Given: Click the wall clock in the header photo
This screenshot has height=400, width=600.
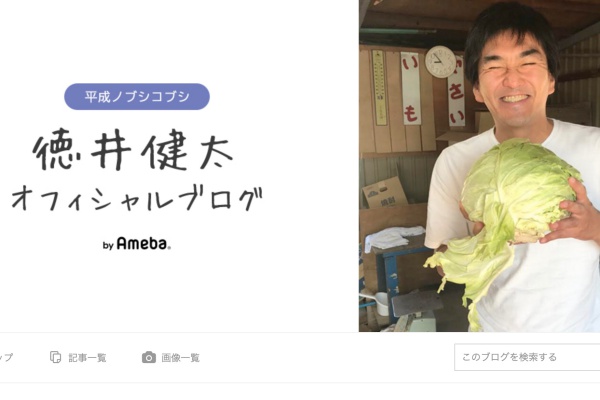Looking at the screenshot, I should click(x=440, y=62).
